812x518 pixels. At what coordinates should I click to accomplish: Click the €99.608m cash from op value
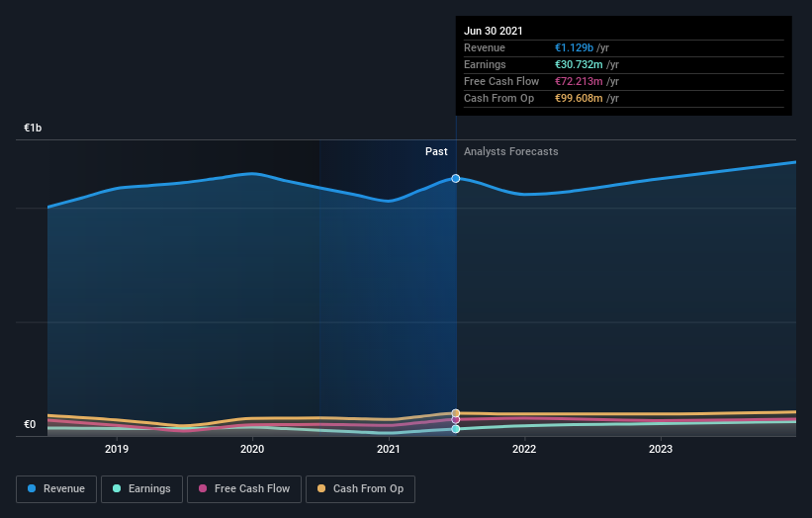579,98
